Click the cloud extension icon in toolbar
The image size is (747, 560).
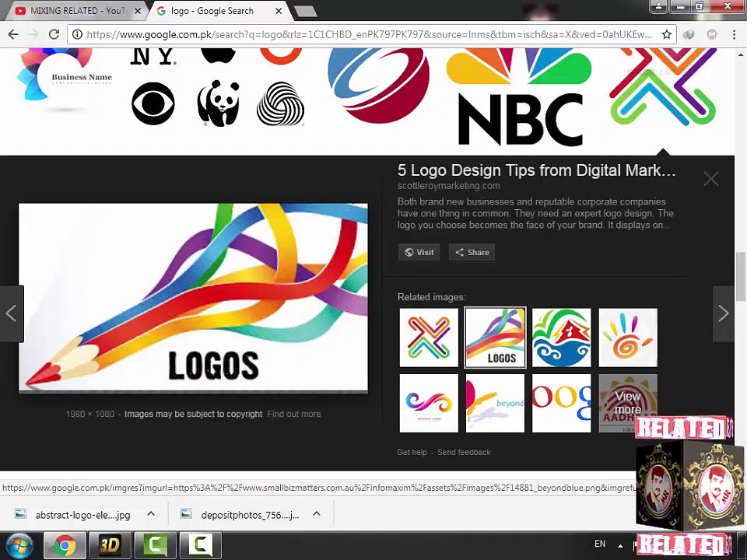pyautogui.click(x=689, y=34)
